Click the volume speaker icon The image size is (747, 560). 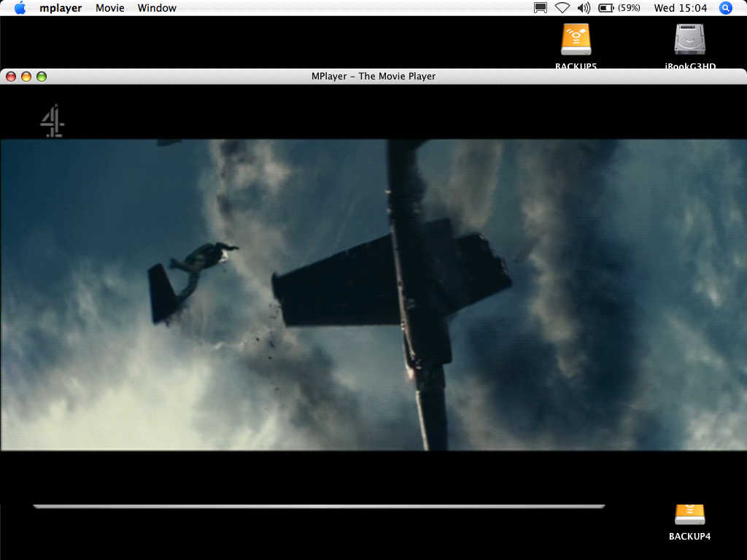(x=584, y=7)
